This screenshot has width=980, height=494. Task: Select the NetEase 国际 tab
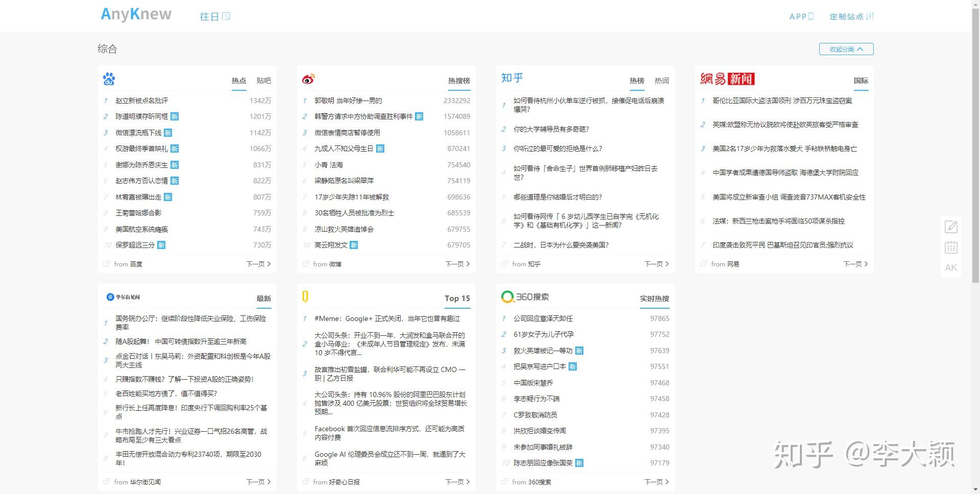(x=861, y=81)
